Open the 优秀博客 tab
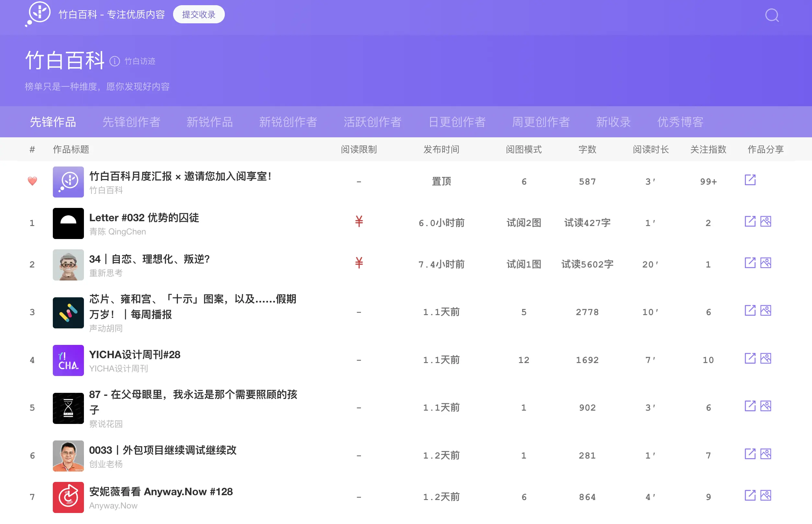Screen dimensions: 812x524 point(680,122)
